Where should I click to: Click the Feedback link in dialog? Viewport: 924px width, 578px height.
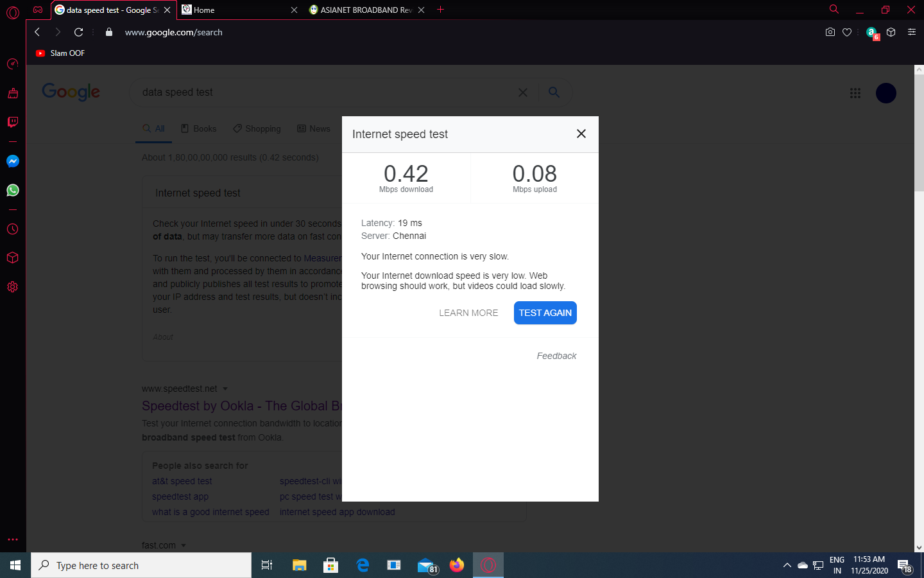pos(556,356)
